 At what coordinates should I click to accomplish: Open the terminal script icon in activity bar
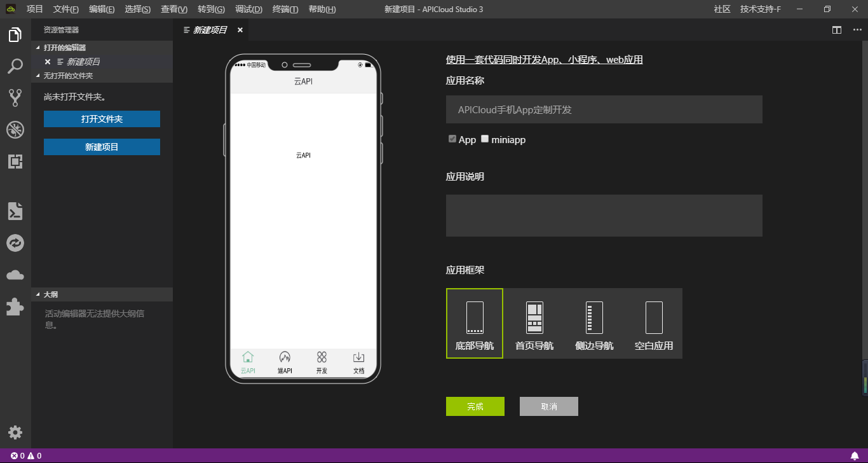15,211
